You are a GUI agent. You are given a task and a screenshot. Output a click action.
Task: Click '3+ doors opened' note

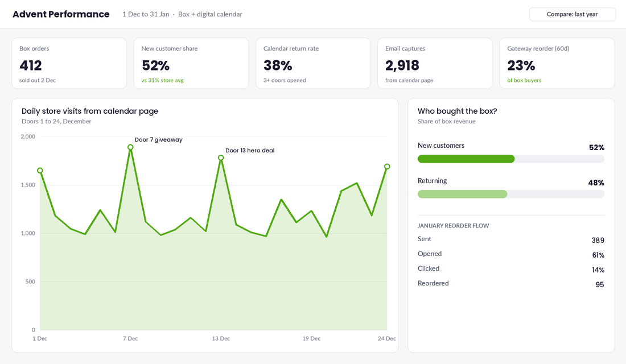285,80
